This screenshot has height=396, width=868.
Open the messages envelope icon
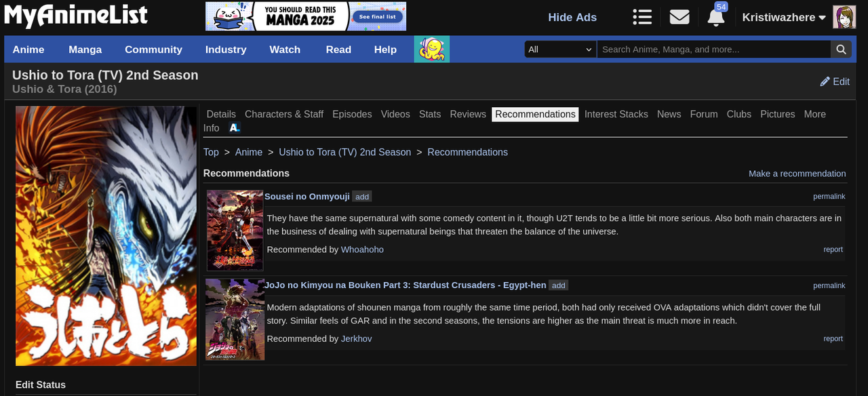point(679,17)
